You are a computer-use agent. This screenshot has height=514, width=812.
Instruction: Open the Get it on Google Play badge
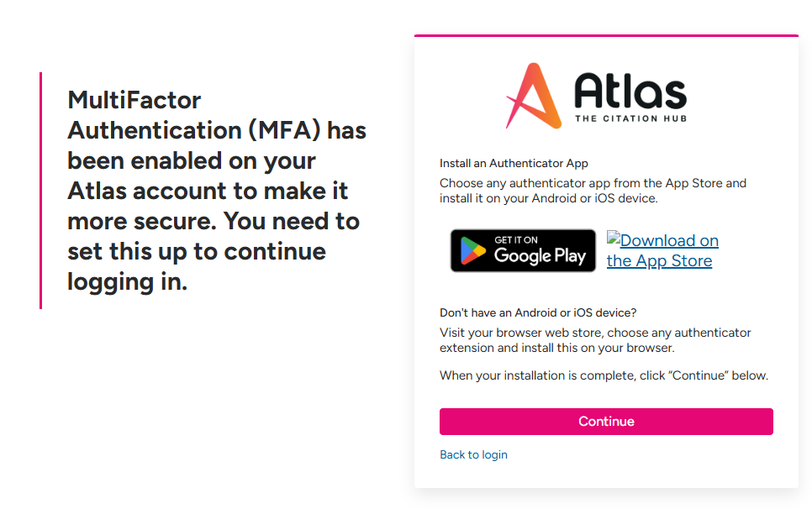[523, 250]
